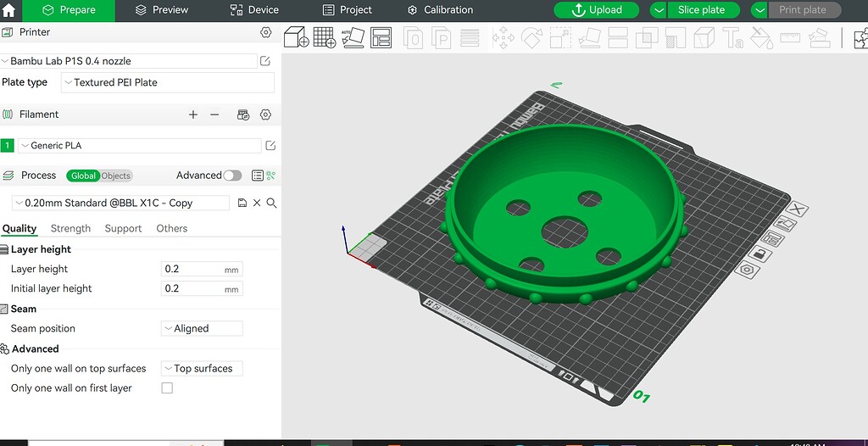Viewport: 868px width, 446px height.
Task: Discard process preset changes with X icon
Action: 257,203
